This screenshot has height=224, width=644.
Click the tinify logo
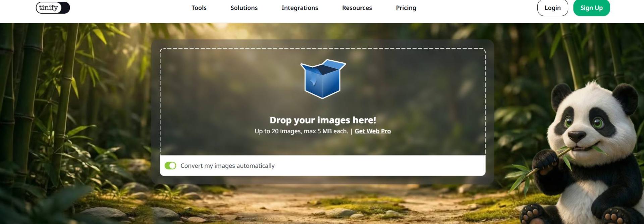[x=53, y=7]
